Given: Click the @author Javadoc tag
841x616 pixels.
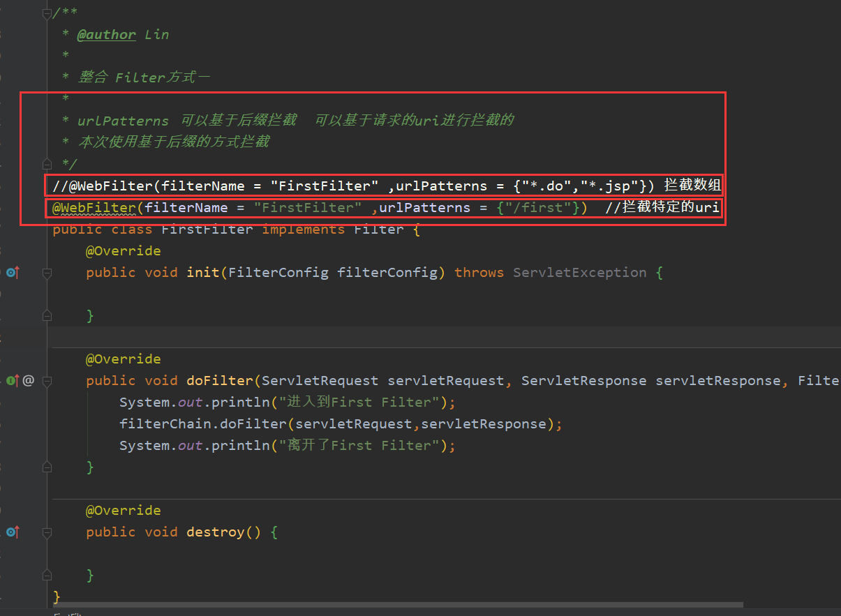Looking at the screenshot, I should click(x=106, y=35).
